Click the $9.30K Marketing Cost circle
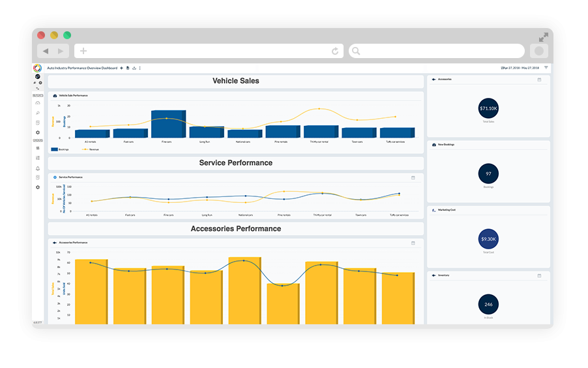 [x=488, y=239]
